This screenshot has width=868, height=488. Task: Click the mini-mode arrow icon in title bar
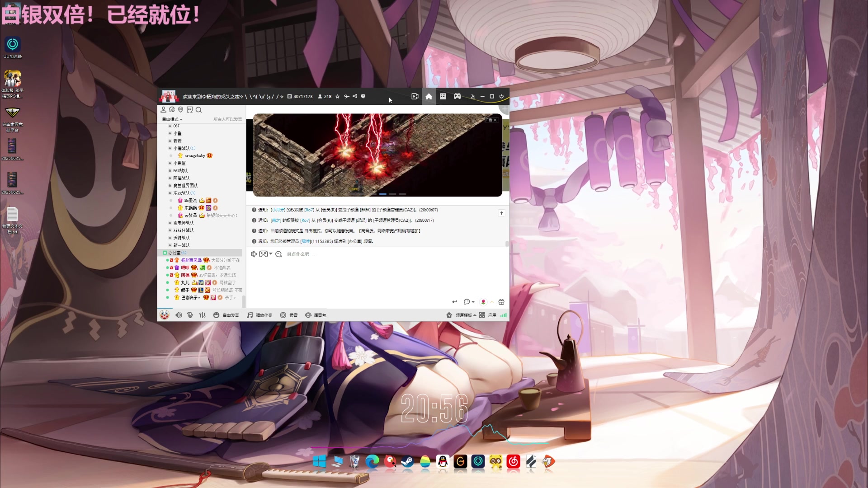473,96
